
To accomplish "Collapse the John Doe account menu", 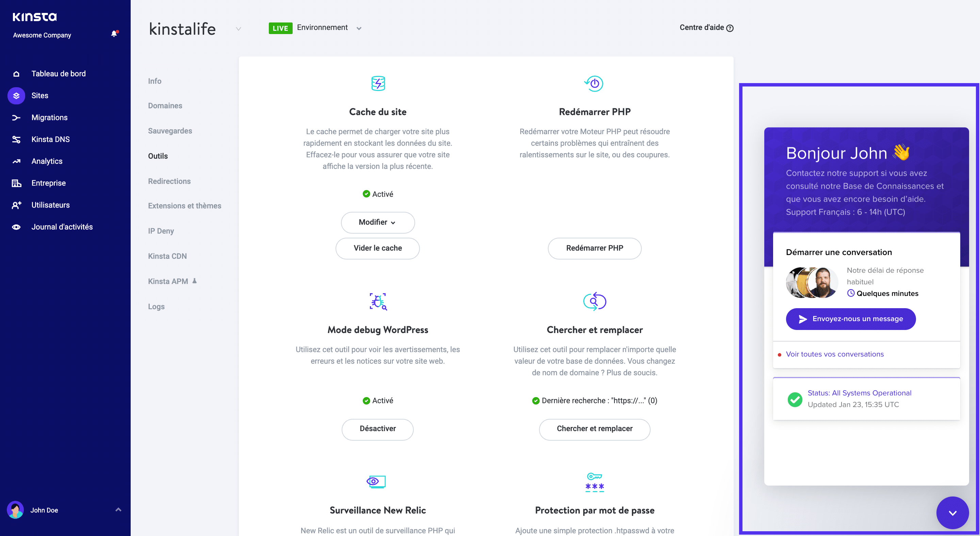I will pyautogui.click(x=117, y=510).
